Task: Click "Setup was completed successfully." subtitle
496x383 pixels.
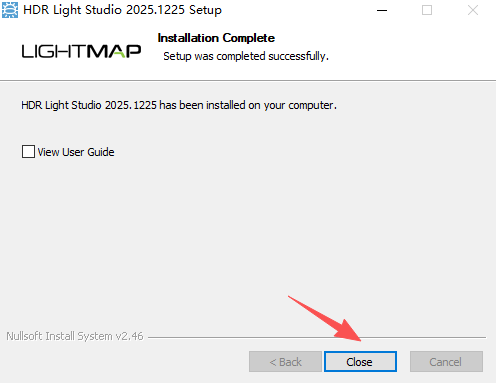Action: [246, 56]
